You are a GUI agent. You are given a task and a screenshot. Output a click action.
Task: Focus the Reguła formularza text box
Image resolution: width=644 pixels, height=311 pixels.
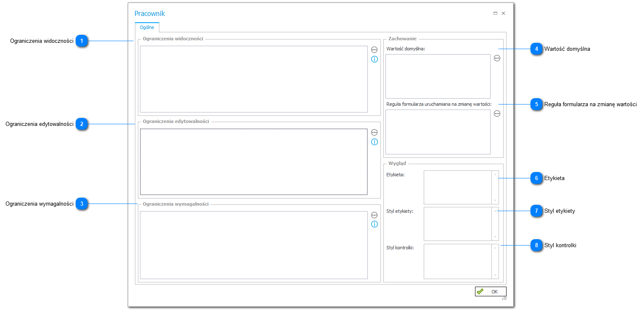coord(438,132)
